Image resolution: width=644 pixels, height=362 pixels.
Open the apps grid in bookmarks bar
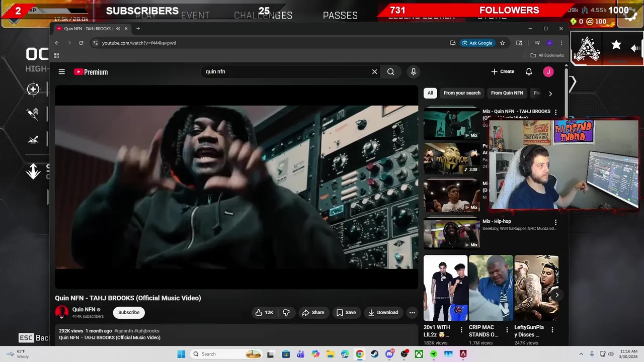(x=56, y=55)
